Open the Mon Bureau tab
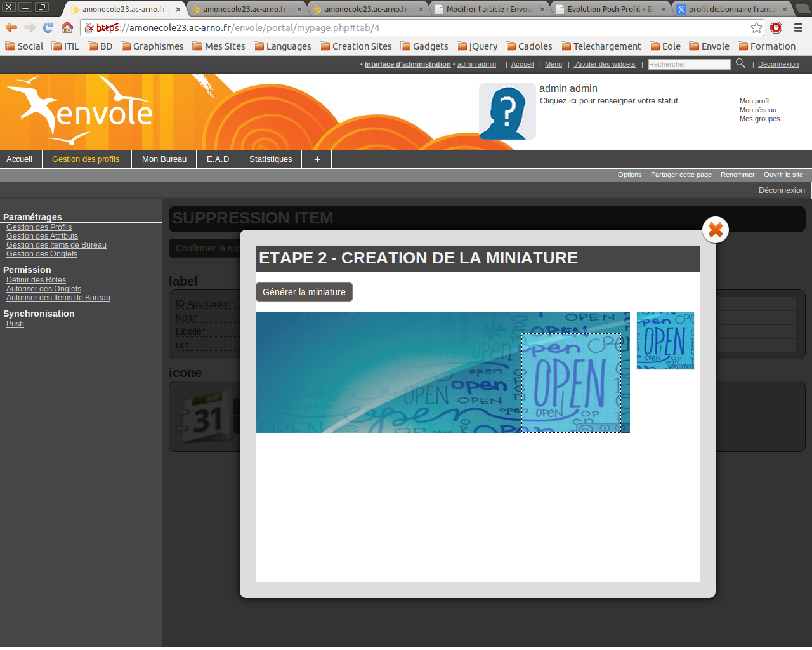 coord(164,159)
